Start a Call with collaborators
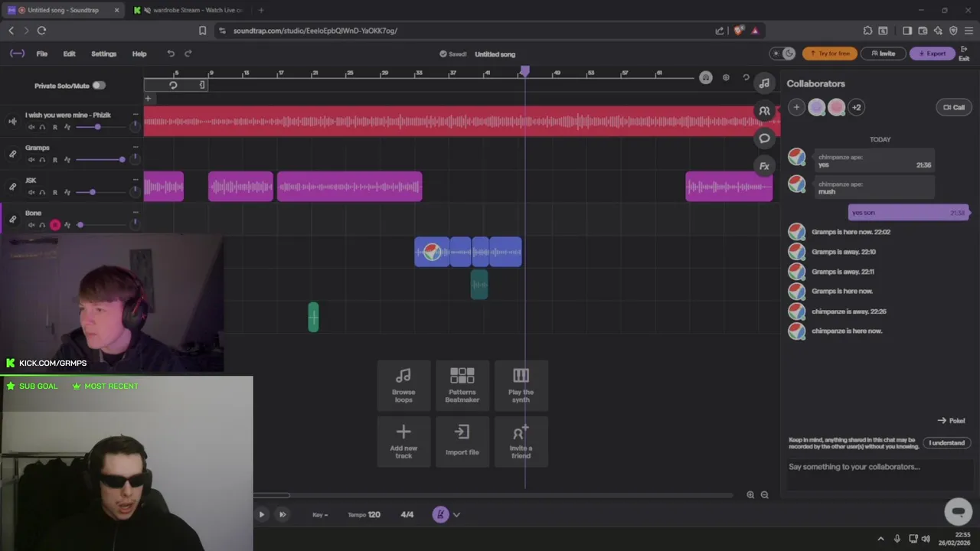The width and height of the screenshot is (980, 551). [953, 107]
